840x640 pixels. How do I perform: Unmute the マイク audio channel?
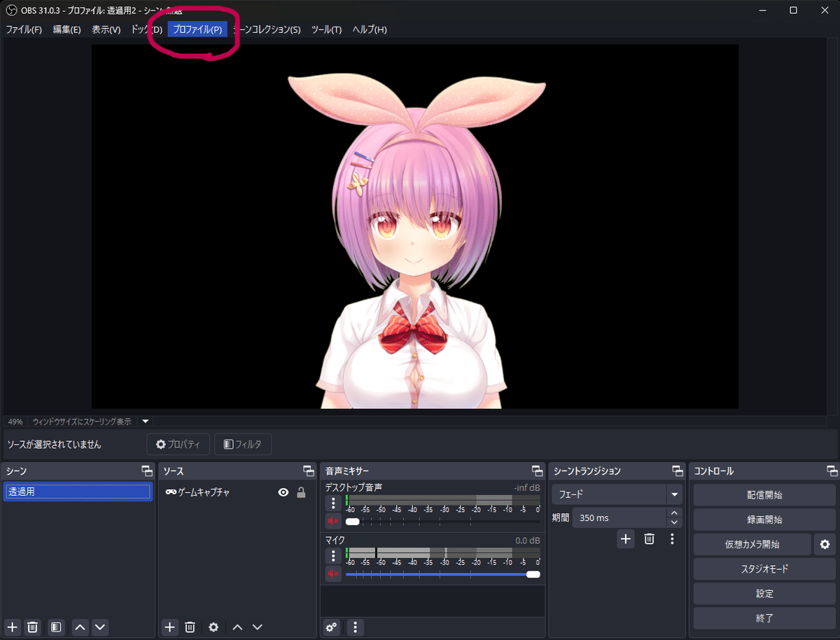click(x=332, y=573)
